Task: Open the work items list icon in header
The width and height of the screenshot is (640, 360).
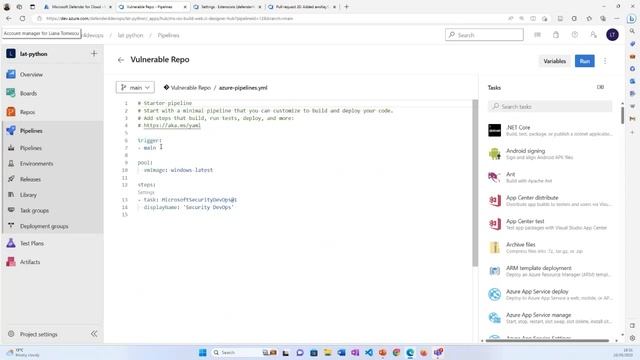Action: click(x=537, y=35)
